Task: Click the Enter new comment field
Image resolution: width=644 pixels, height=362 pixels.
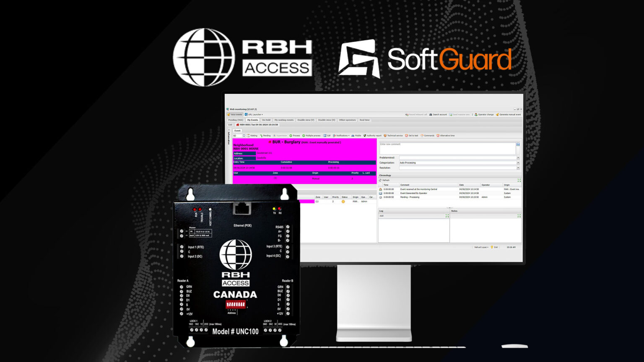Action: click(447, 148)
